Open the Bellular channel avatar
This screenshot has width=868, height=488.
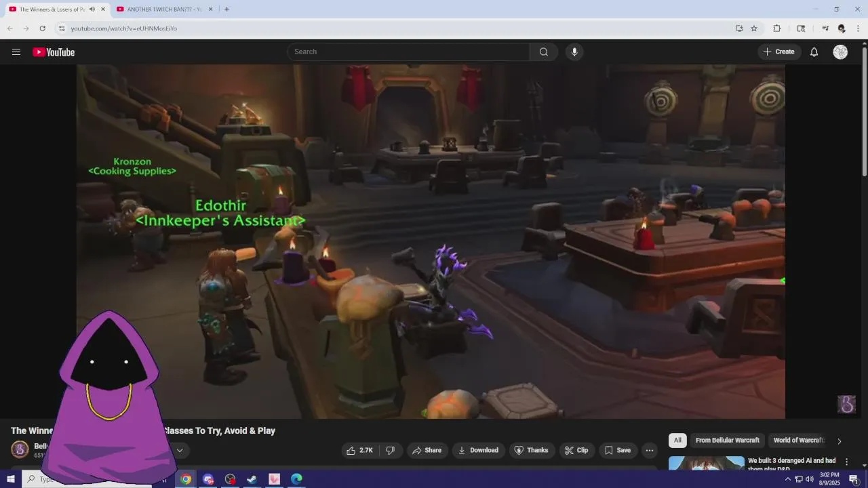tap(20, 449)
